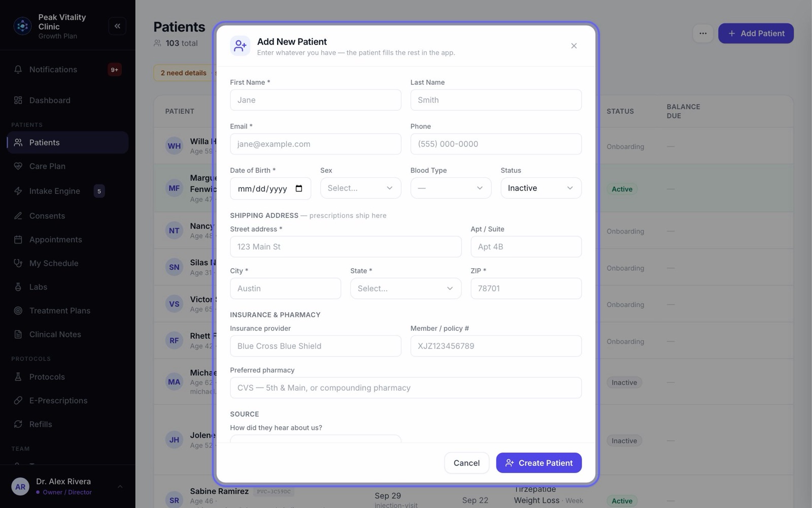
Task: Open the more options ellipsis button
Action: [703, 34]
